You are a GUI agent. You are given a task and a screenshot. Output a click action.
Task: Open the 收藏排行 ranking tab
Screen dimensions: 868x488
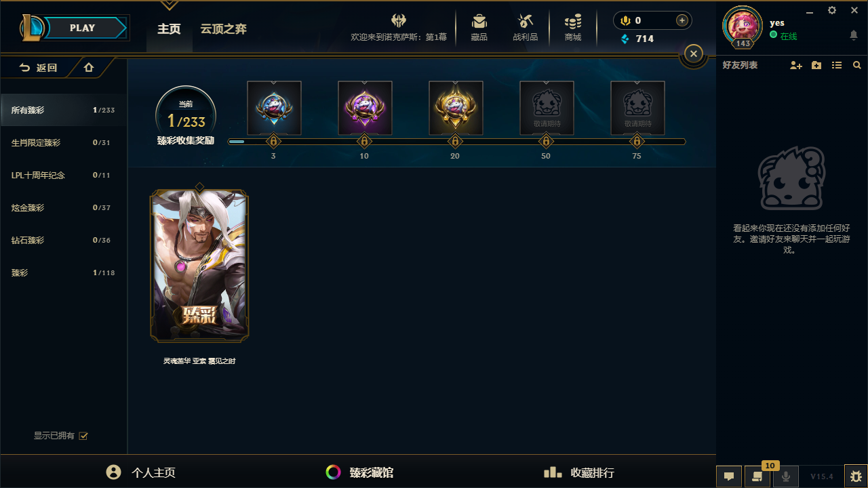tap(580, 472)
